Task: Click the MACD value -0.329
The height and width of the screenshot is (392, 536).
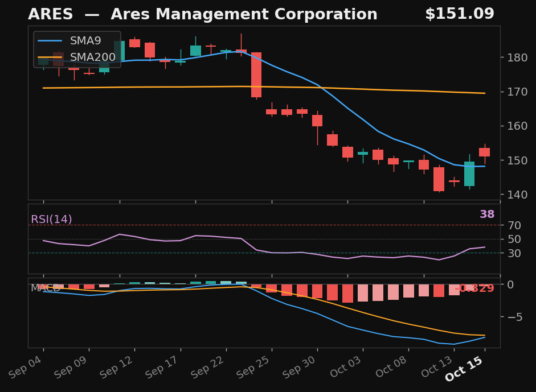Action: point(474,288)
